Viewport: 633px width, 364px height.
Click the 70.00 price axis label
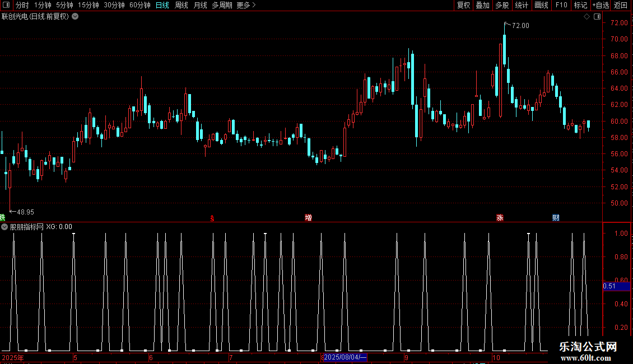coord(619,39)
